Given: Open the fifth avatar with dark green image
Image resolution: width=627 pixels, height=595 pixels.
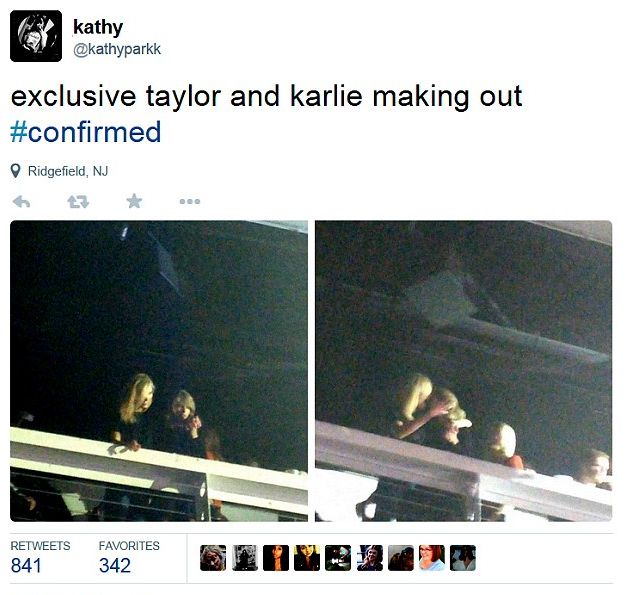Looking at the screenshot, I should click(338, 558).
